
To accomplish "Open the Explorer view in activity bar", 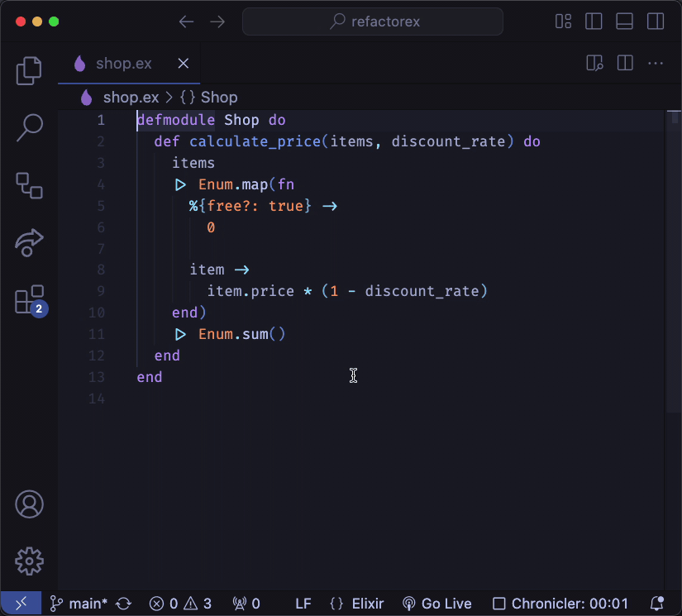I will point(29,71).
